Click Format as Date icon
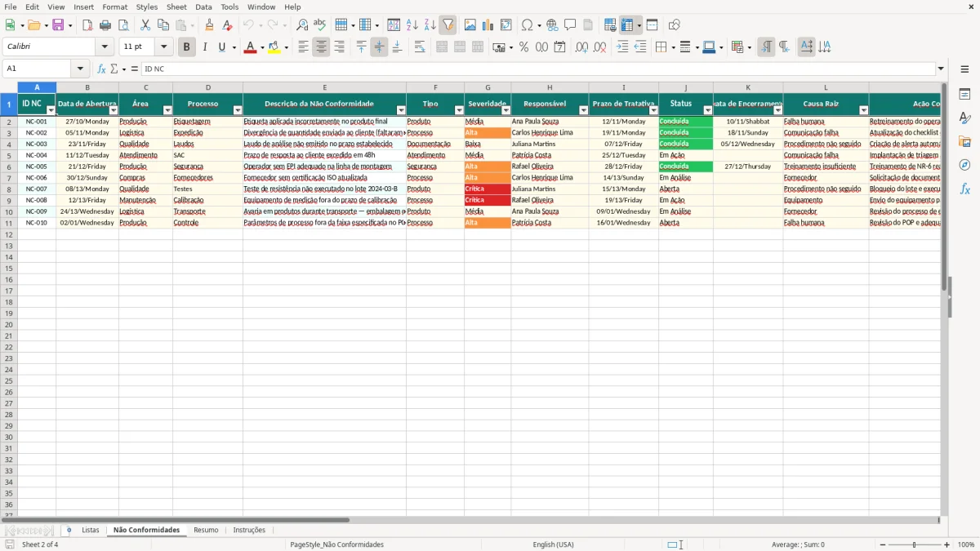 click(559, 47)
